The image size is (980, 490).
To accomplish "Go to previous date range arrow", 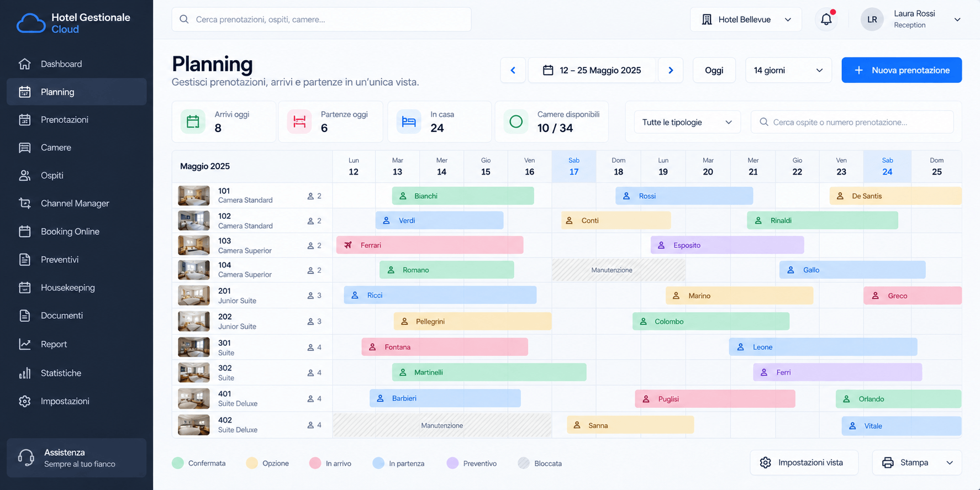I will [513, 70].
